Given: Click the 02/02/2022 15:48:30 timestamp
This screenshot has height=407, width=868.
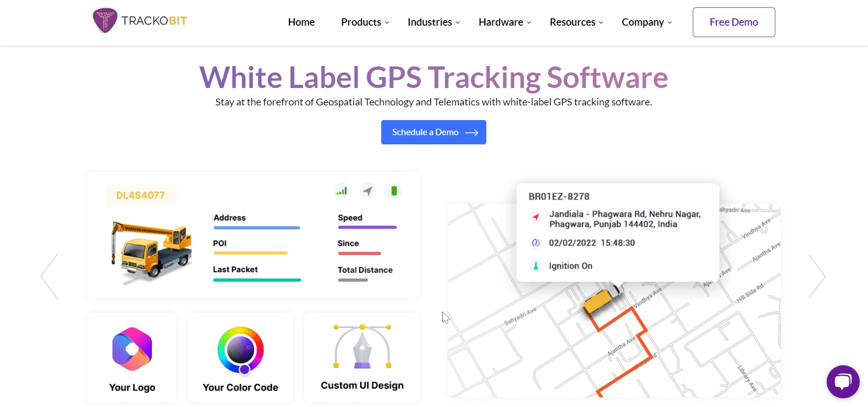Looking at the screenshot, I should point(592,243).
